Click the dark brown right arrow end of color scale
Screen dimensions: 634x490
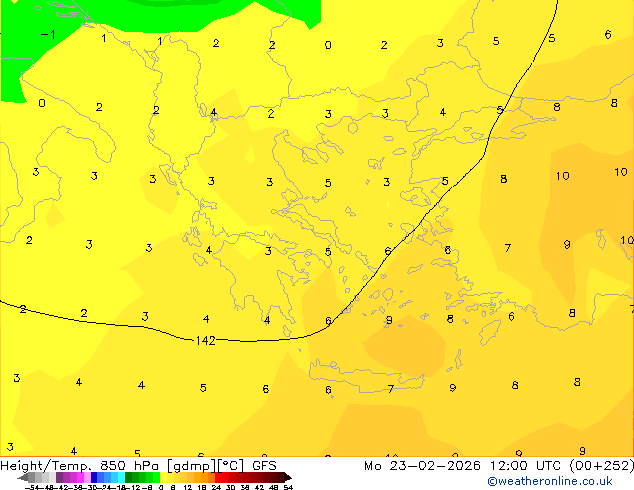[287, 477]
